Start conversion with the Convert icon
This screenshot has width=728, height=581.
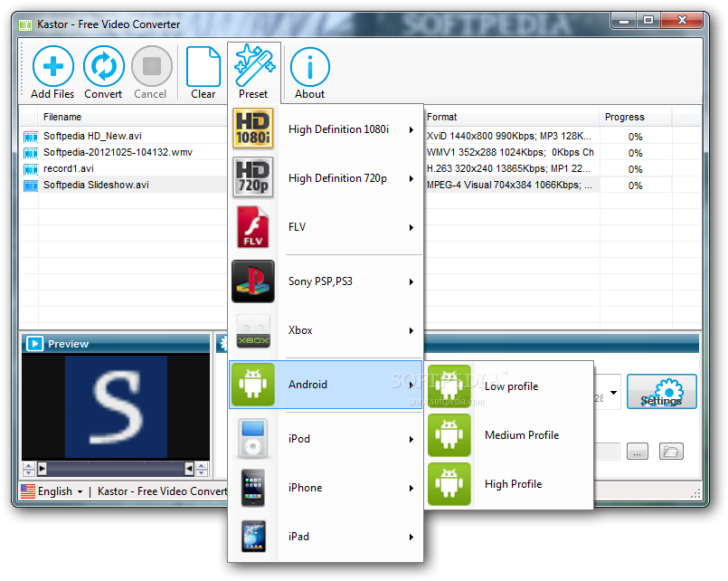point(103,66)
